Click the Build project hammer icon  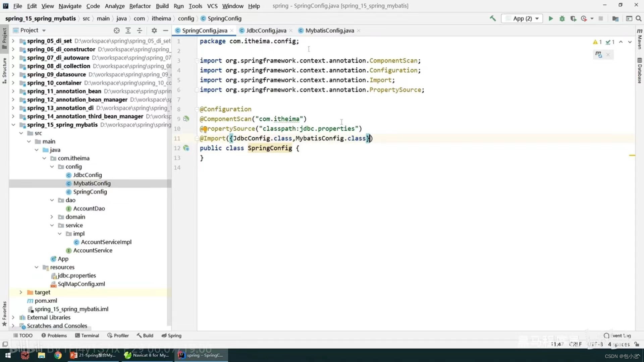tap(492, 18)
